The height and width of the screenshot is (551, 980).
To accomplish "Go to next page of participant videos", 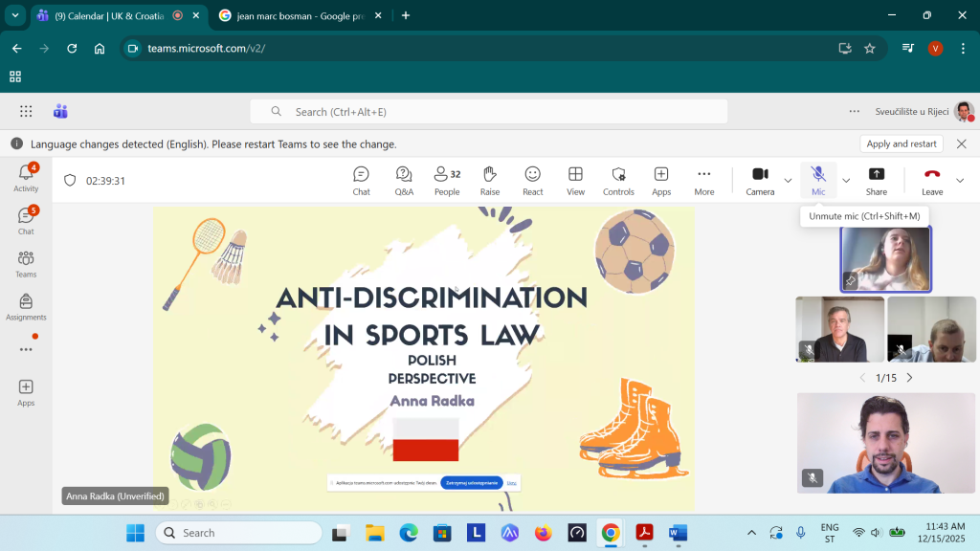I will 909,378.
